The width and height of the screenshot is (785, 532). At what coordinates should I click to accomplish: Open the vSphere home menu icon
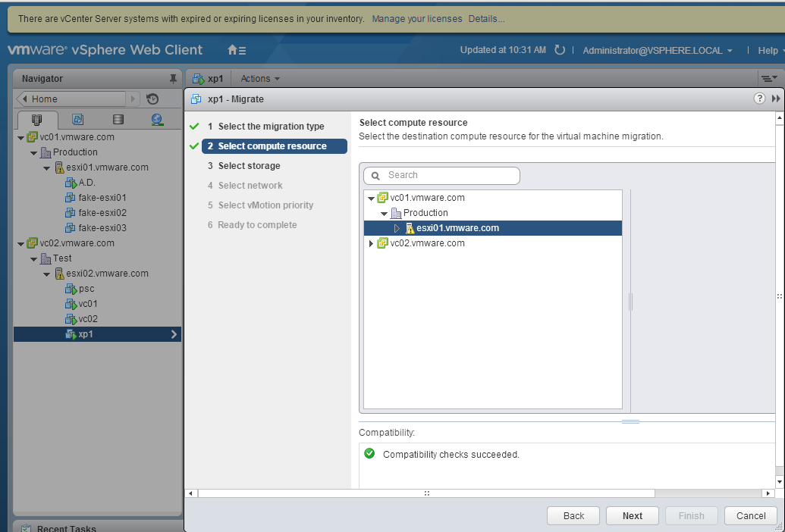(237, 50)
